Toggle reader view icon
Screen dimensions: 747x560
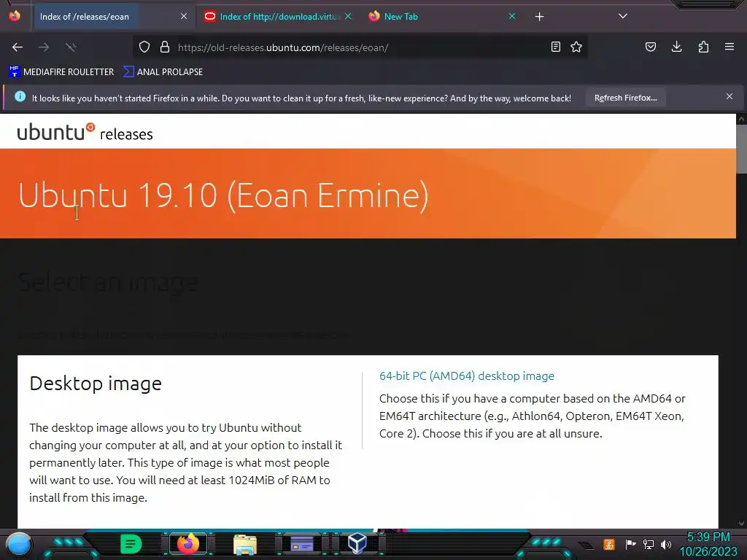coord(555,47)
